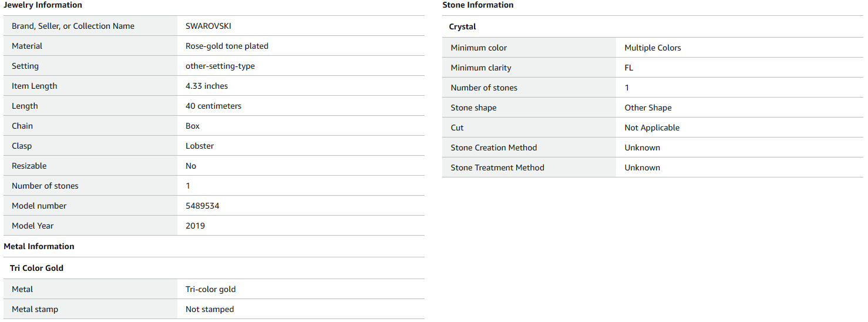The width and height of the screenshot is (868, 322).
Task: Click the other-setting-type value
Action: 220,66
